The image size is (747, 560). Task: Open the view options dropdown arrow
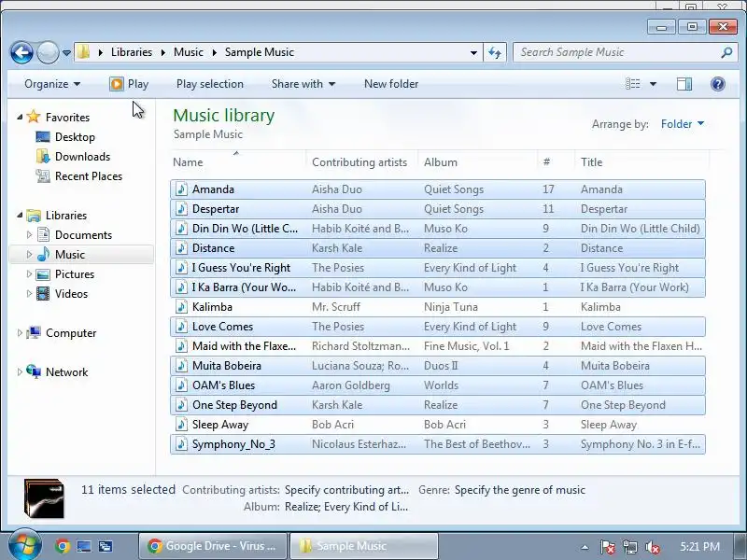point(653,84)
